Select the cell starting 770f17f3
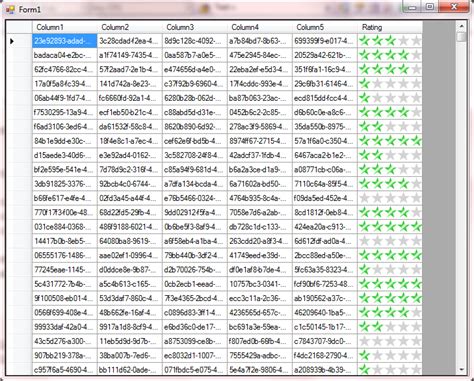 point(65,212)
